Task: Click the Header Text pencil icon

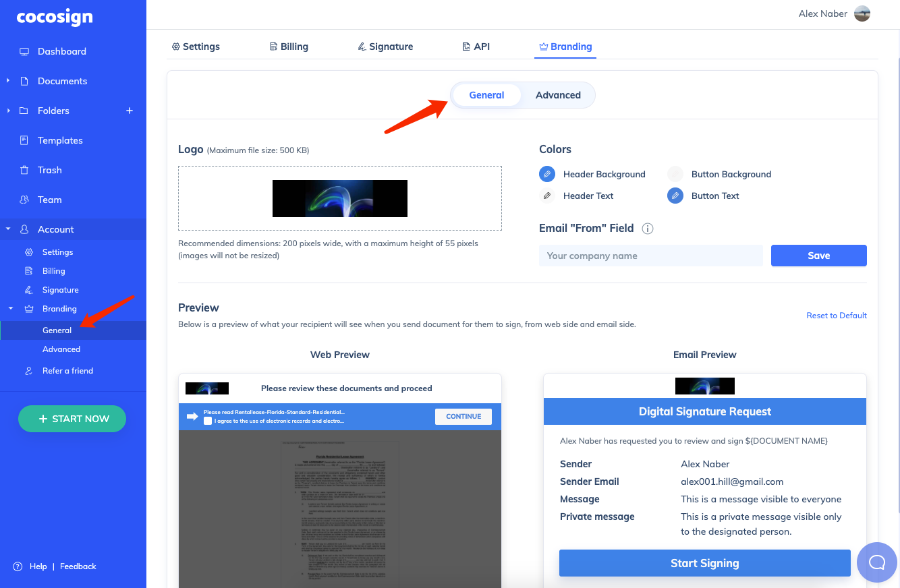Action: [547, 196]
